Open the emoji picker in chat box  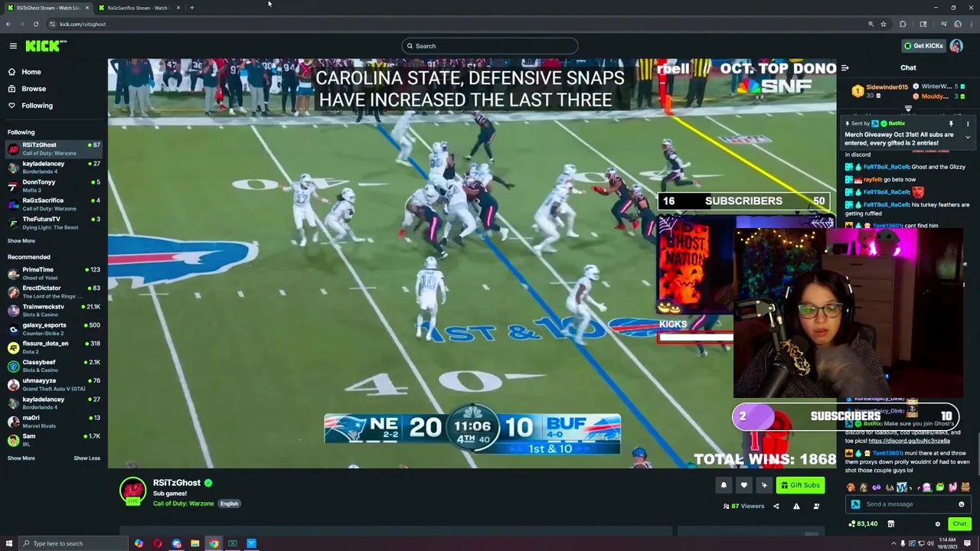pos(962,504)
